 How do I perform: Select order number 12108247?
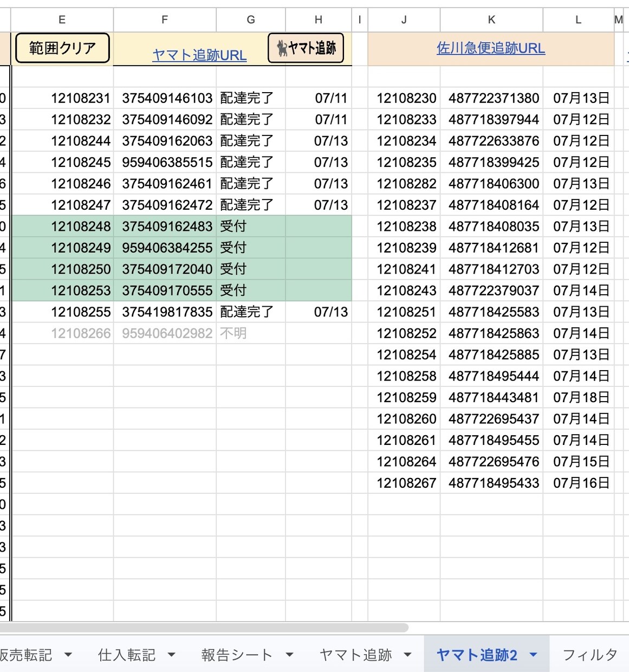[62, 205]
